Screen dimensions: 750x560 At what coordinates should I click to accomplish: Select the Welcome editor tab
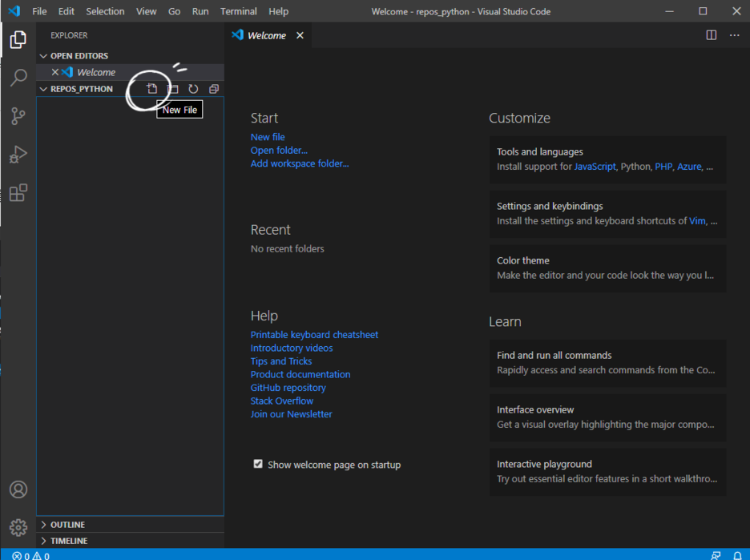point(268,35)
